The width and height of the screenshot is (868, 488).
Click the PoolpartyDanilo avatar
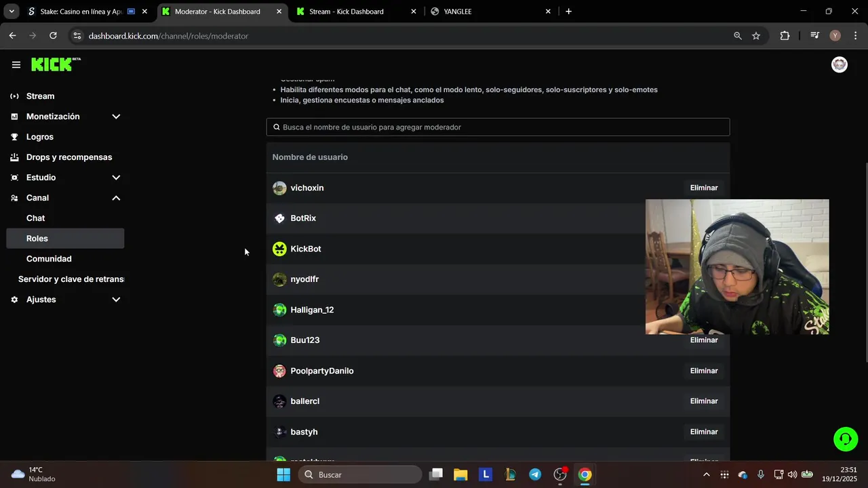click(x=279, y=371)
